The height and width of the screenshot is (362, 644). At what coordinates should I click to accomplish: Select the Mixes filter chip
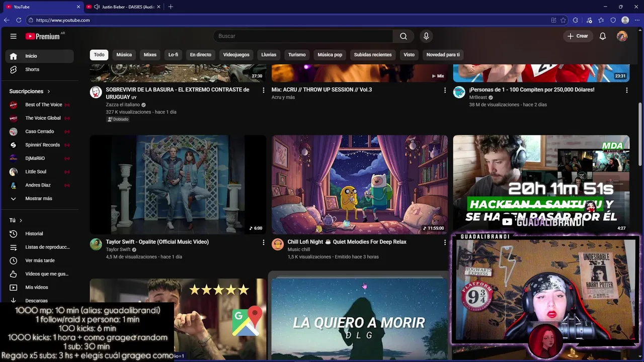click(150, 55)
